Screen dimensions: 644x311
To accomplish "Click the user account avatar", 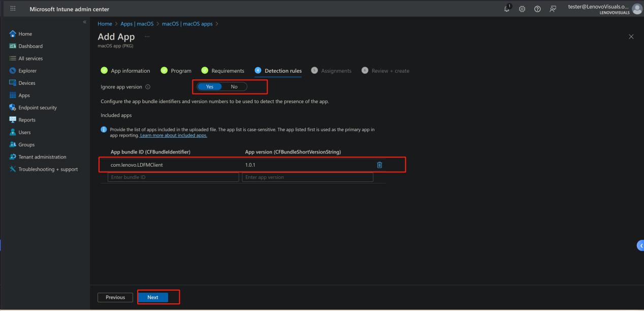I will (635, 9).
